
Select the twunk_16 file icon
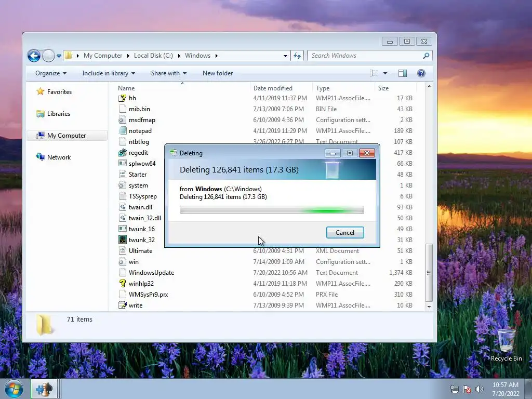coord(122,229)
